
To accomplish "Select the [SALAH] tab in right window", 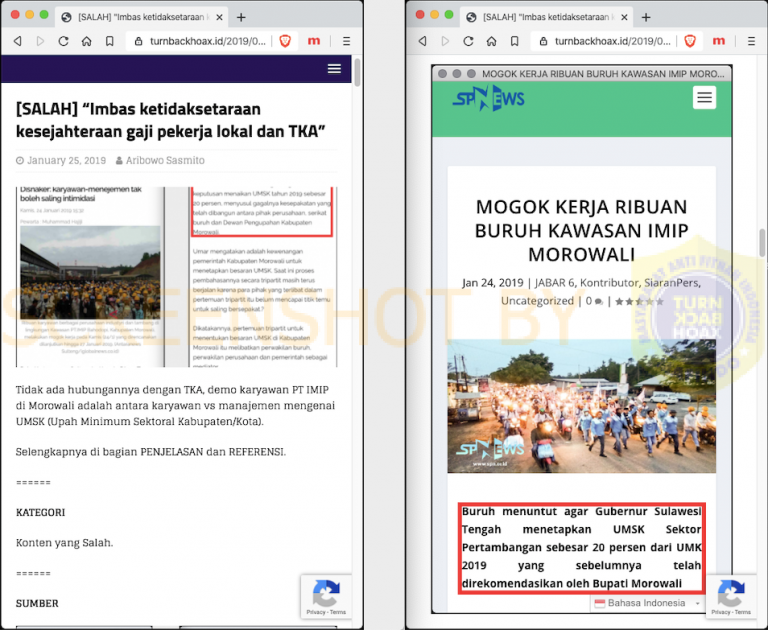I will point(546,17).
